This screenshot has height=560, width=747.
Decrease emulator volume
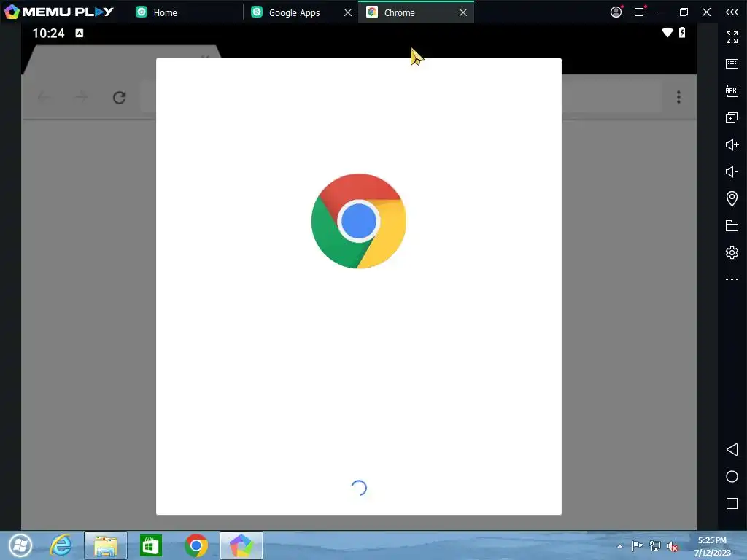732,171
